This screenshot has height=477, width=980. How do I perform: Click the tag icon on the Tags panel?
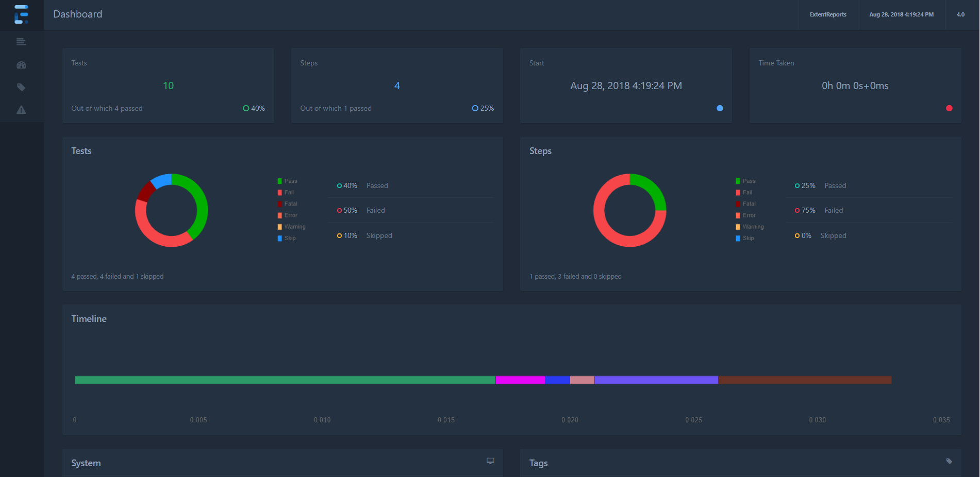click(x=950, y=462)
